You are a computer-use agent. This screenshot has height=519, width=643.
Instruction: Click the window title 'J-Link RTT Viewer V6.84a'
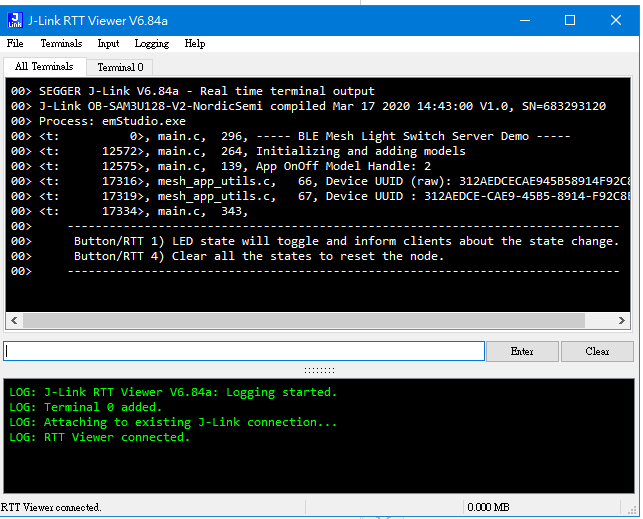click(98, 20)
